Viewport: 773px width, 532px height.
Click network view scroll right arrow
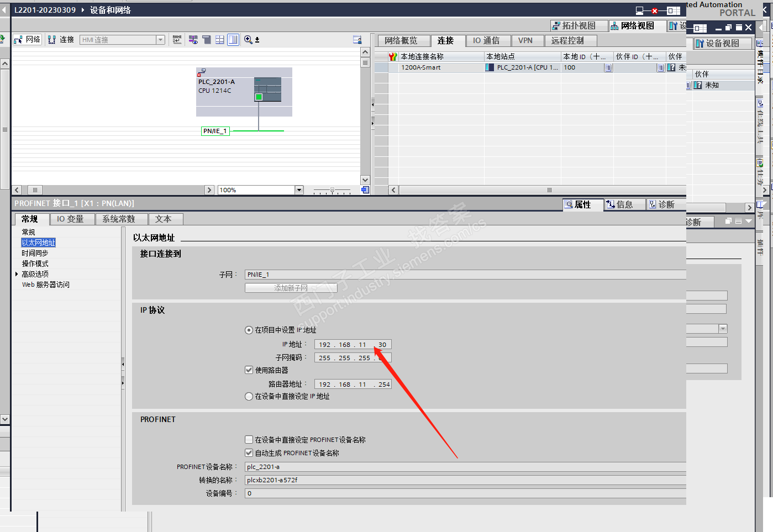click(x=209, y=190)
